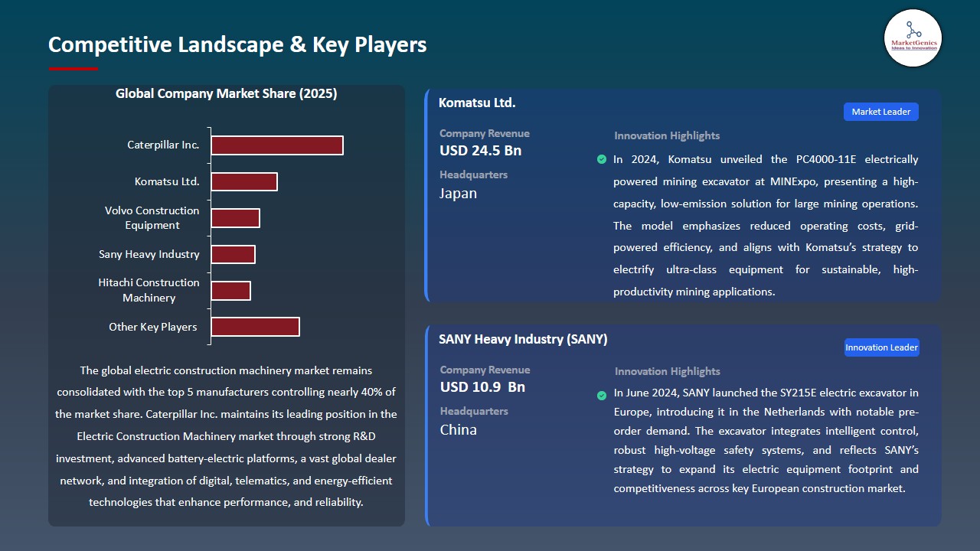Click the MarketGenics logo
The width and height of the screenshot is (980, 551).
tap(913, 37)
